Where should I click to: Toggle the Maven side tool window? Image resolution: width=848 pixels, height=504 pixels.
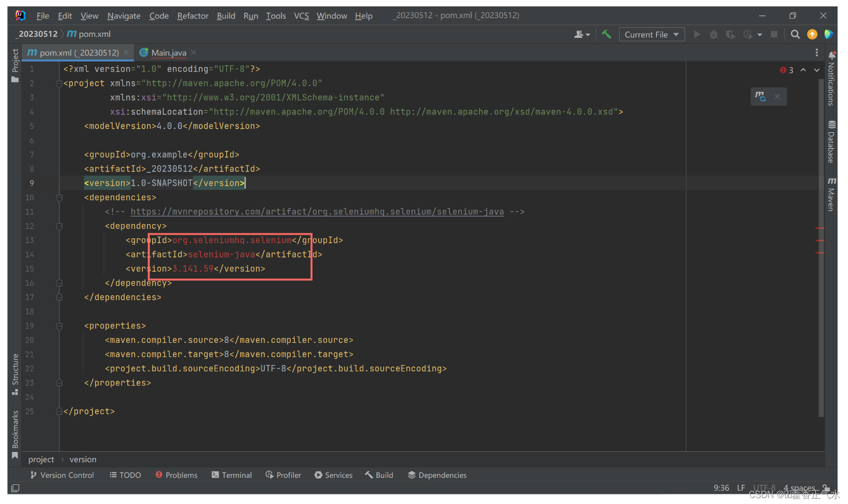(831, 195)
